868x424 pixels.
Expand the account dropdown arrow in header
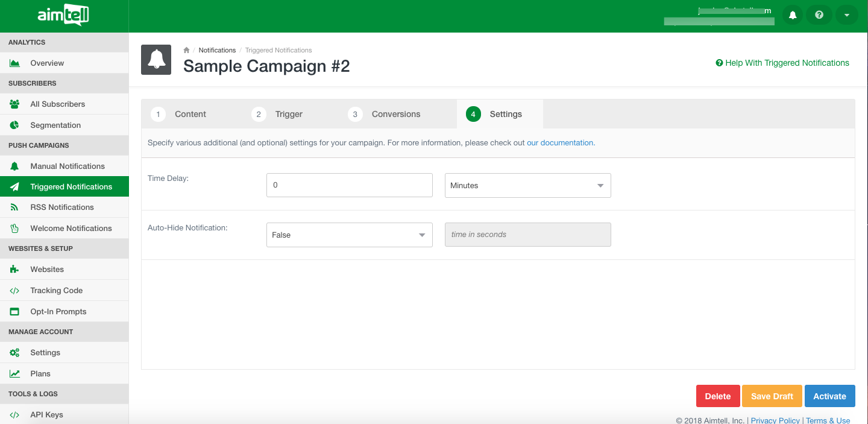[x=846, y=15]
